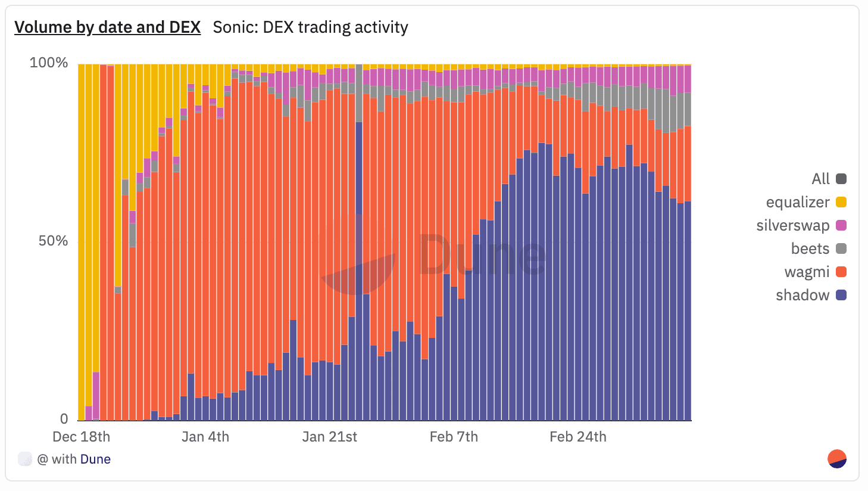Image resolution: width=868 pixels, height=491 pixels.
Task: Click the shadow purple legend swatch
Action: [841, 295]
